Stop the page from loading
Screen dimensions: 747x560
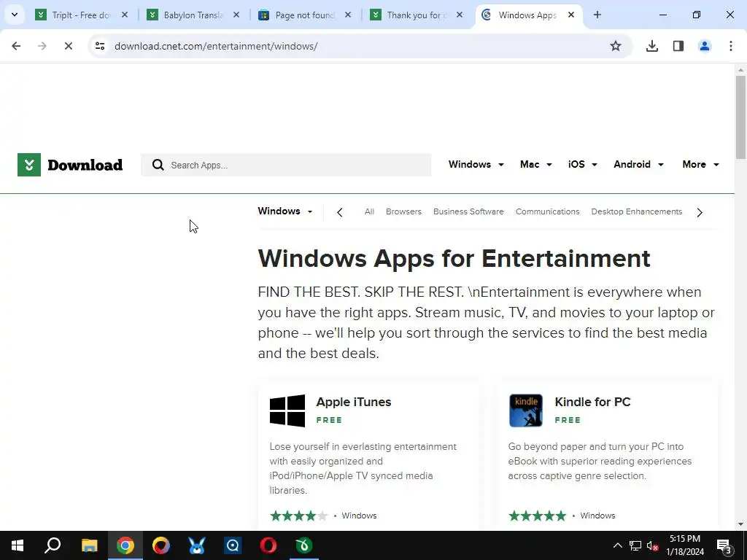coord(68,46)
